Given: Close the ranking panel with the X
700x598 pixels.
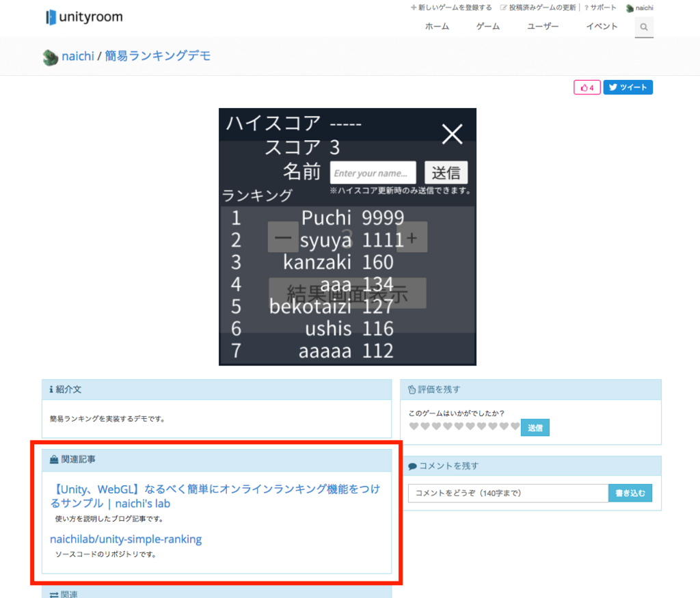Looking at the screenshot, I should 452,134.
